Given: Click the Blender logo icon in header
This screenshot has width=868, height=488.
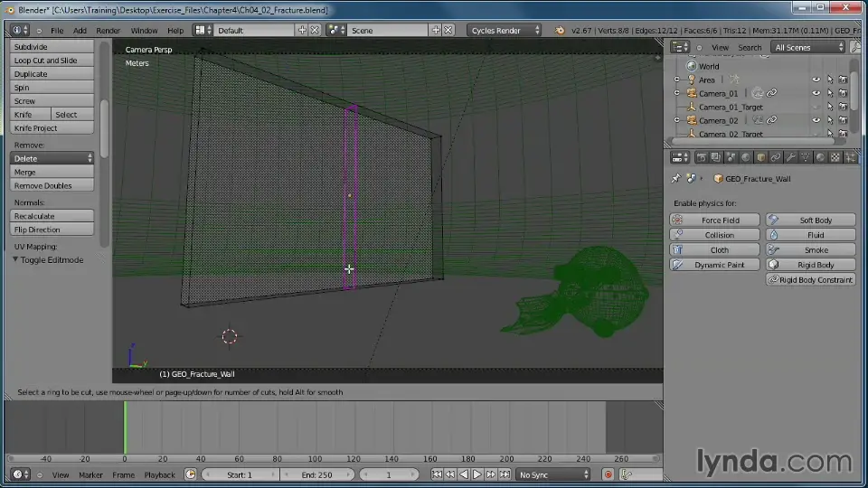Looking at the screenshot, I should pyautogui.click(x=560, y=31).
